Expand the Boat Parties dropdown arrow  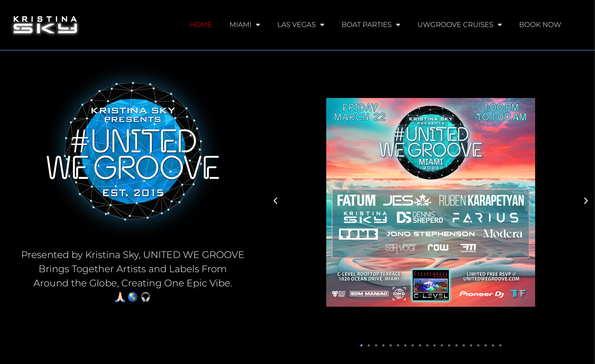pos(398,25)
